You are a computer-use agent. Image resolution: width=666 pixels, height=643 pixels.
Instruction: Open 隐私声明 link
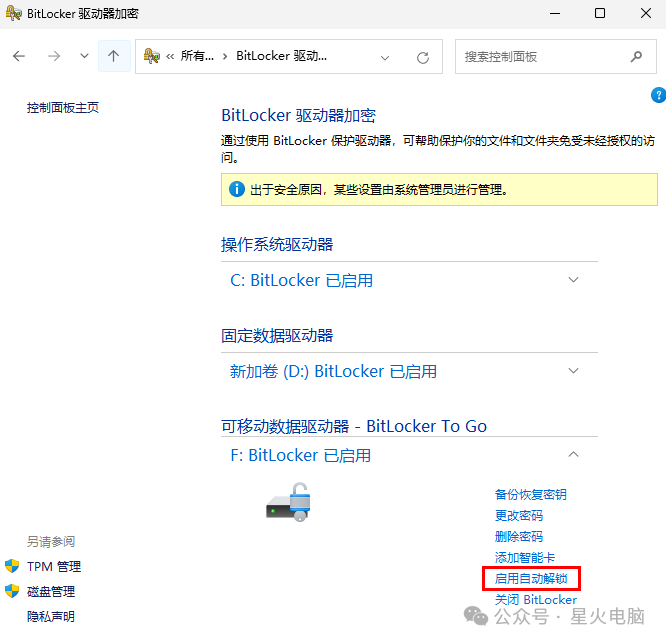(51, 616)
